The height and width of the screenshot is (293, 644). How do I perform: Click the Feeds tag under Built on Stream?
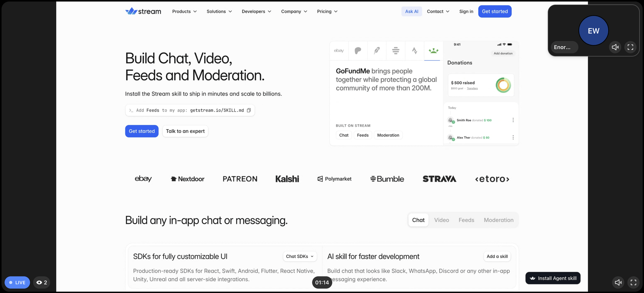[363, 135]
